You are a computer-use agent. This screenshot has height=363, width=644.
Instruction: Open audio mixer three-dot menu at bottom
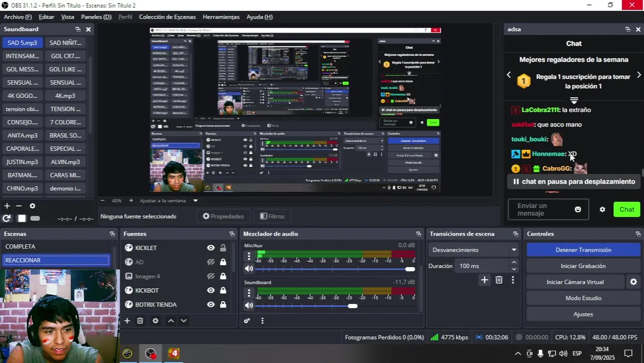tap(262, 321)
